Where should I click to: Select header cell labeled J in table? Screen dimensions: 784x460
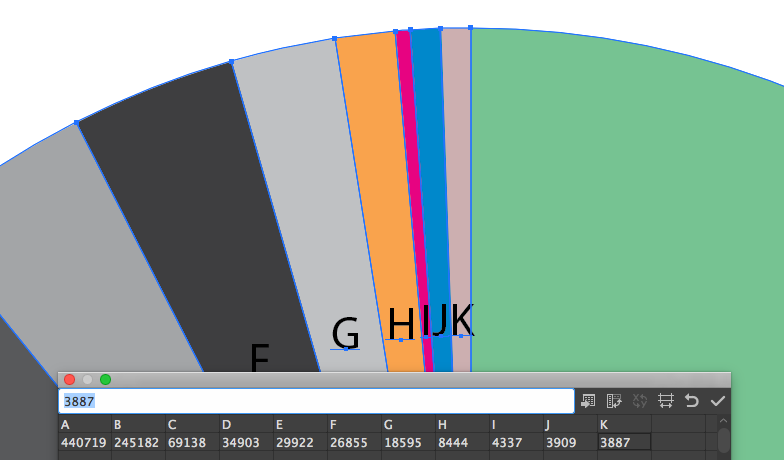tap(570, 424)
